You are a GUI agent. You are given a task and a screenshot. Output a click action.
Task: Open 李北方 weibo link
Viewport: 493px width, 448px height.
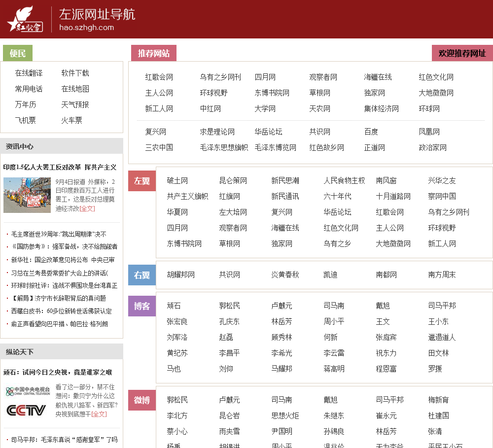[177, 415]
